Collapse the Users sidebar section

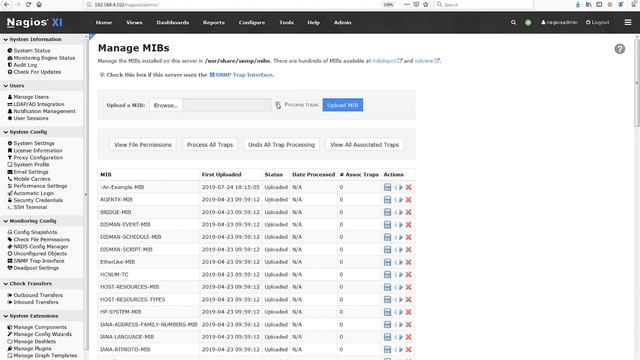point(14,86)
